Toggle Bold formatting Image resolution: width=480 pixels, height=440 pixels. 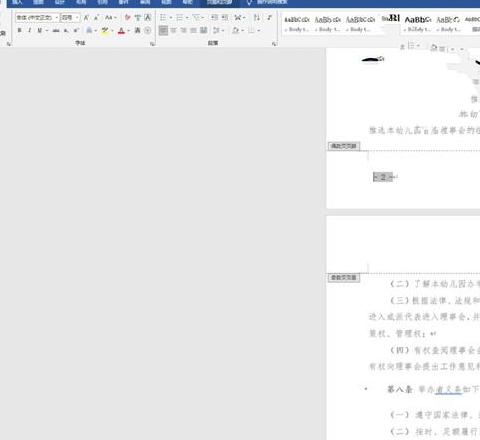click(19, 31)
